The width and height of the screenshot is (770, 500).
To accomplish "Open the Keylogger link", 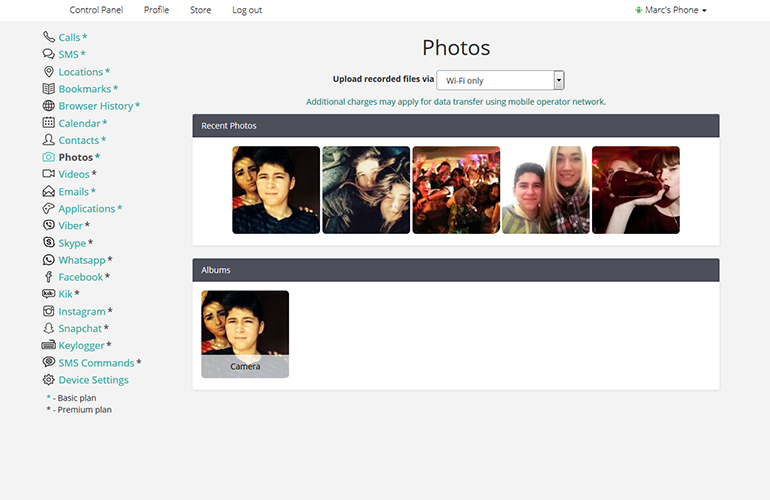I will tap(82, 346).
